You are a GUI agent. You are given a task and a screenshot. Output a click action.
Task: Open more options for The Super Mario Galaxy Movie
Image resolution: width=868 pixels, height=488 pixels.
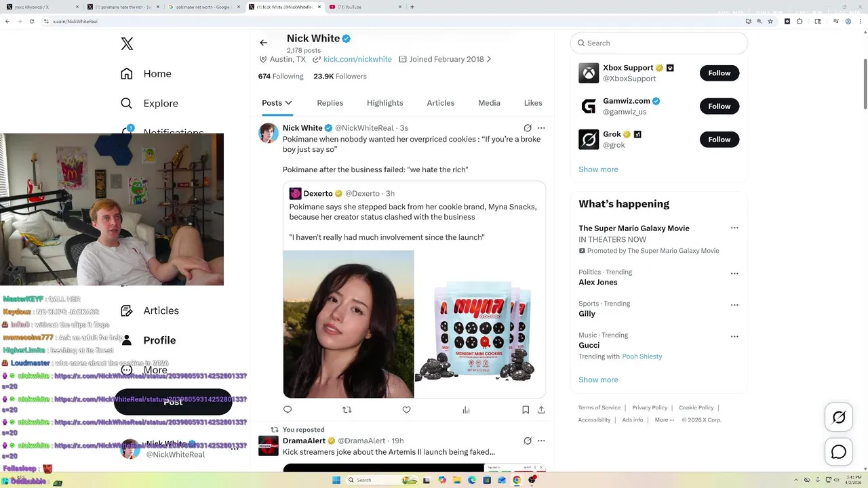[x=734, y=228]
